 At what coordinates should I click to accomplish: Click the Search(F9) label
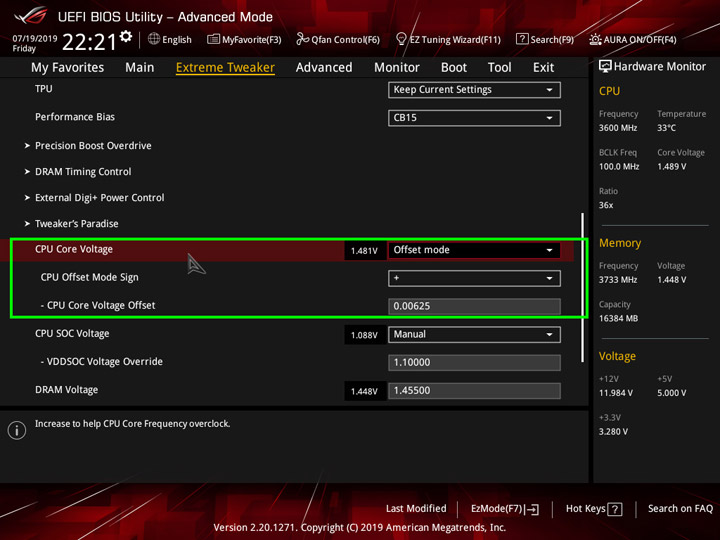pyautogui.click(x=552, y=39)
